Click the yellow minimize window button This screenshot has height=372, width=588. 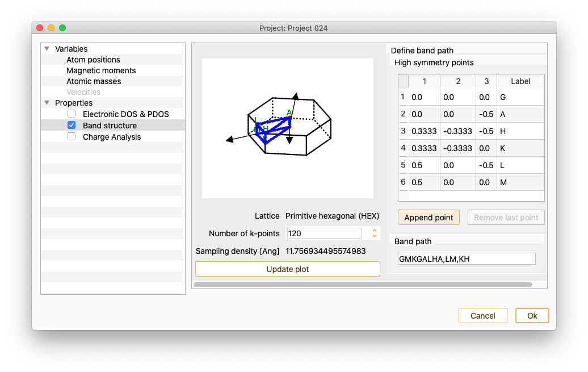click(x=51, y=28)
